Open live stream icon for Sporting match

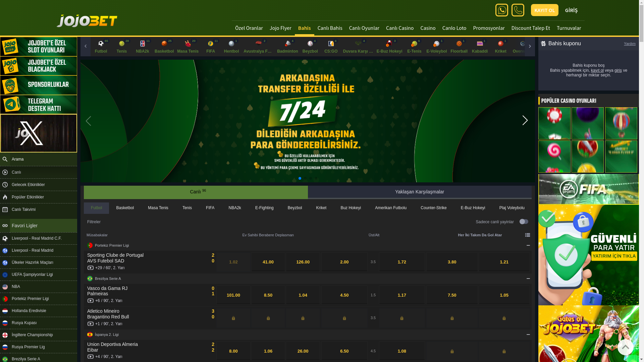pos(91,268)
